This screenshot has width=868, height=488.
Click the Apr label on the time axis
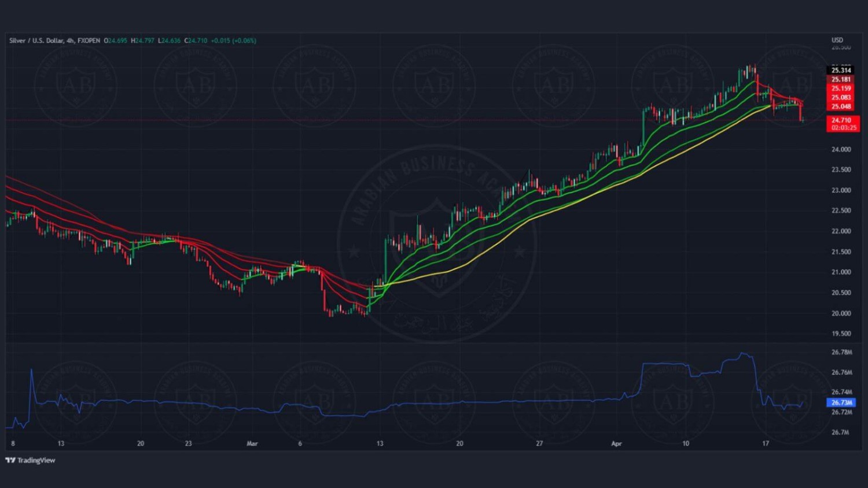616,443
